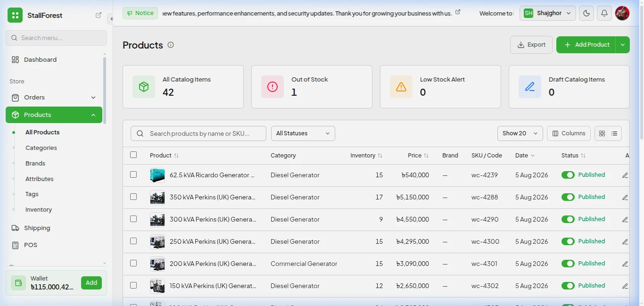
Task: Toggle Published switch for wc-4288
Action: coord(568,197)
